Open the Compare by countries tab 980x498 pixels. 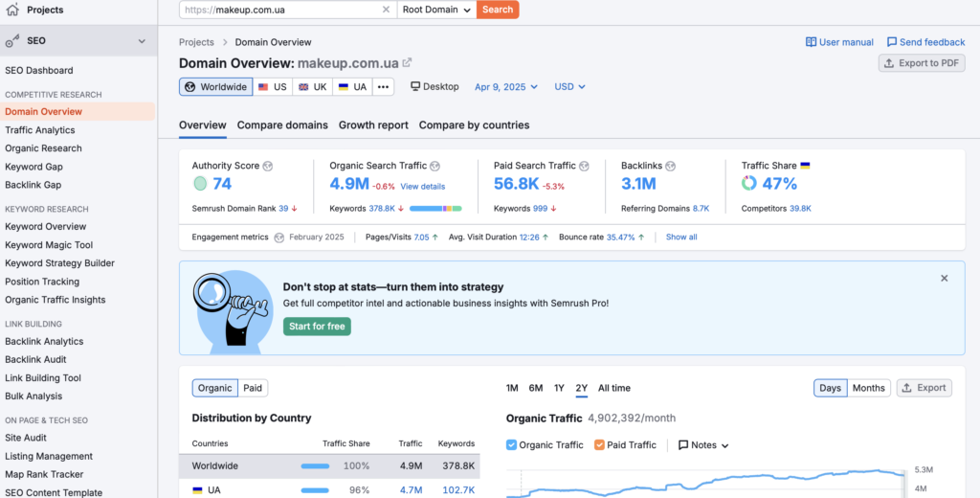474,125
